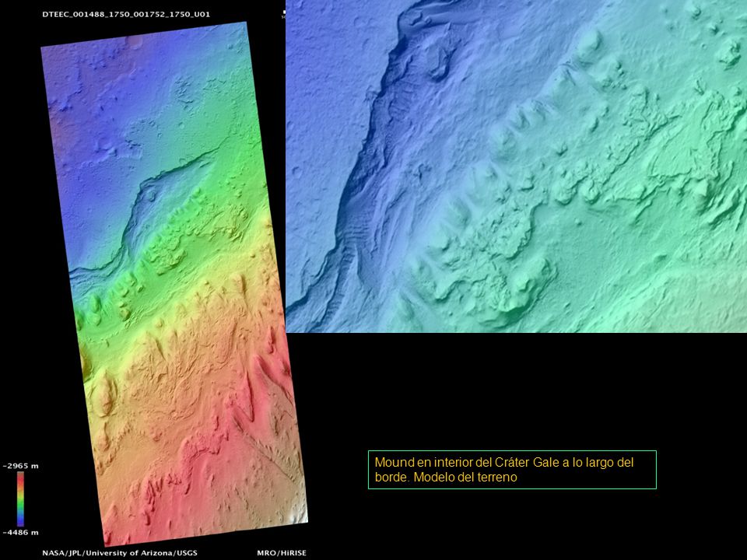This screenshot has width=747, height=560.
Task: Click the DTEEC_001488_1750_001752_1750_U01 title text
Action: [x=126, y=14]
